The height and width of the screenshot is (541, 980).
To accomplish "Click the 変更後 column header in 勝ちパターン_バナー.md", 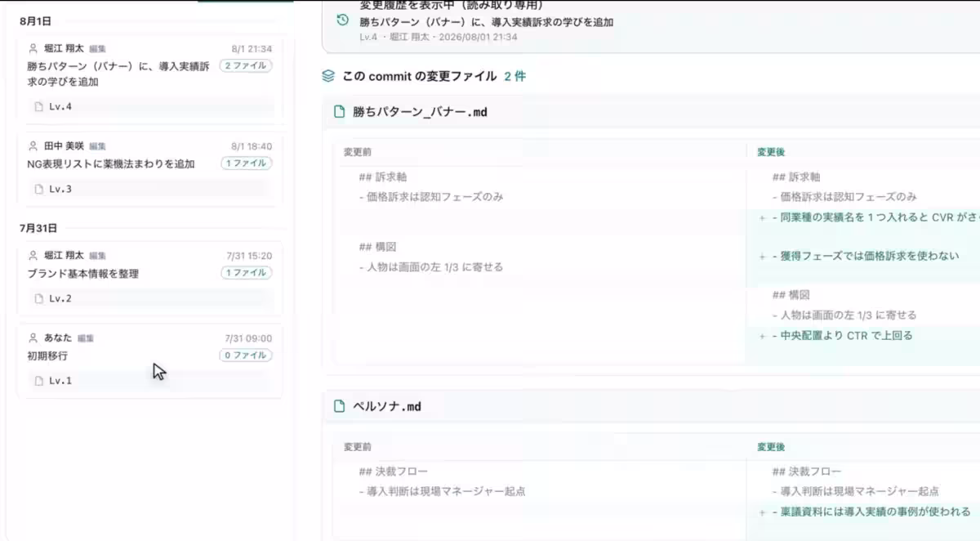I will click(x=771, y=152).
